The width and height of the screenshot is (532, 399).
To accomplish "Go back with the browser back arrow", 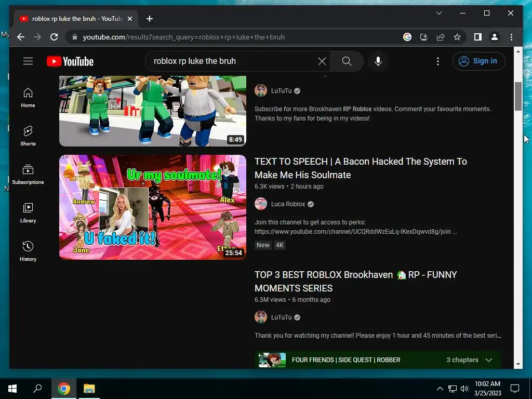I will 21,37.
